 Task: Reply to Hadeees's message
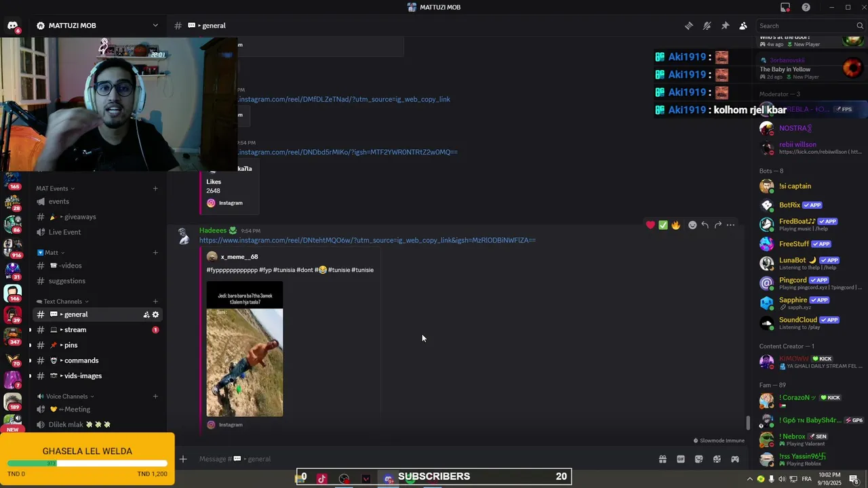click(705, 225)
